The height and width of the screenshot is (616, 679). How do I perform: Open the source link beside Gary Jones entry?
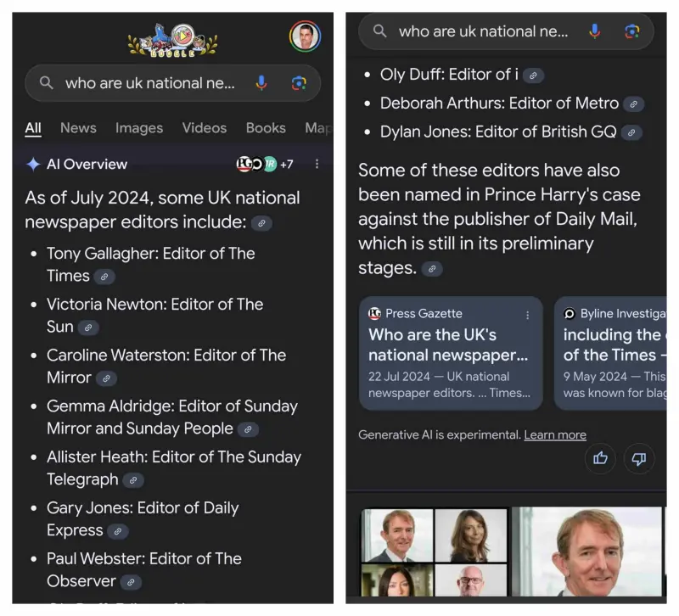coord(118,531)
